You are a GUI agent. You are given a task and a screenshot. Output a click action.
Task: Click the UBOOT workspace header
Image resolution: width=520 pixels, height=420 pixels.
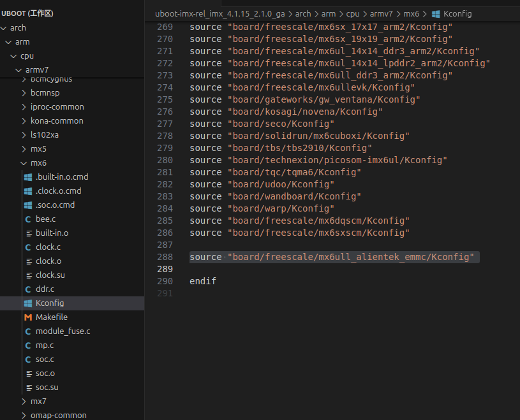point(27,13)
